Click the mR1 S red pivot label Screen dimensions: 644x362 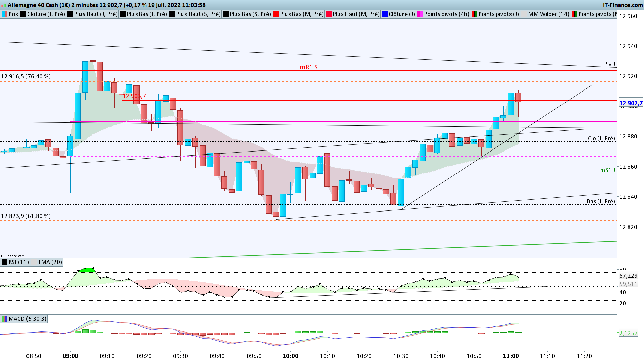tap(308, 67)
